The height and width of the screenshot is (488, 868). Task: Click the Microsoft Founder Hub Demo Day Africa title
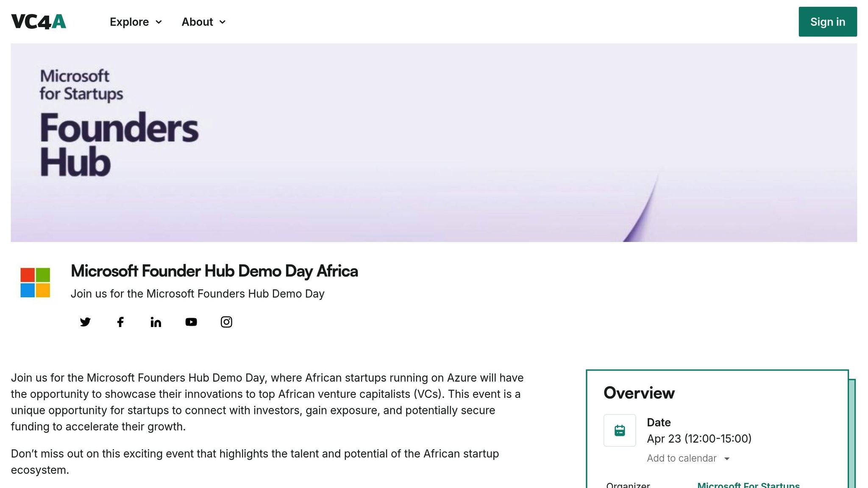click(214, 271)
